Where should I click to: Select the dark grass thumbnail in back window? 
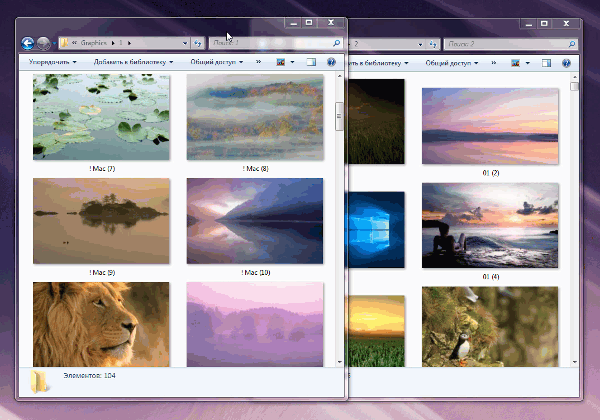(x=376, y=122)
